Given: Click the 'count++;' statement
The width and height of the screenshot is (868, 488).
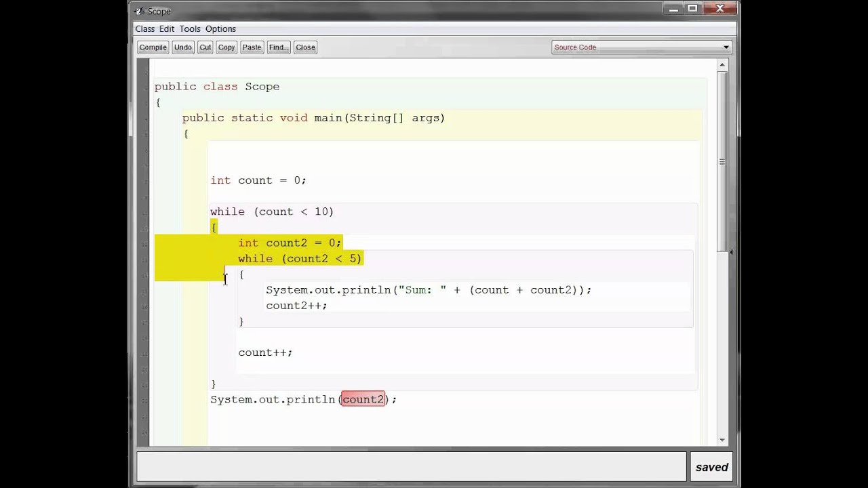Looking at the screenshot, I should tap(265, 352).
